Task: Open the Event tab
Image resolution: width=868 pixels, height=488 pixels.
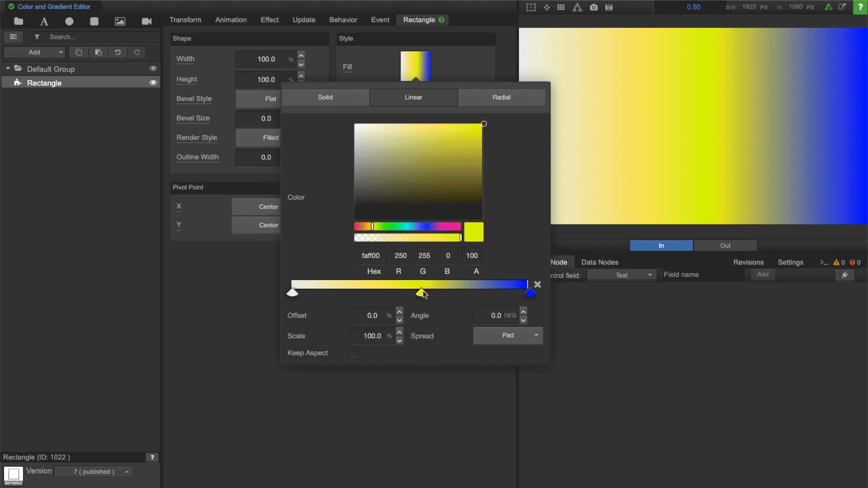Action: click(x=380, y=20)
